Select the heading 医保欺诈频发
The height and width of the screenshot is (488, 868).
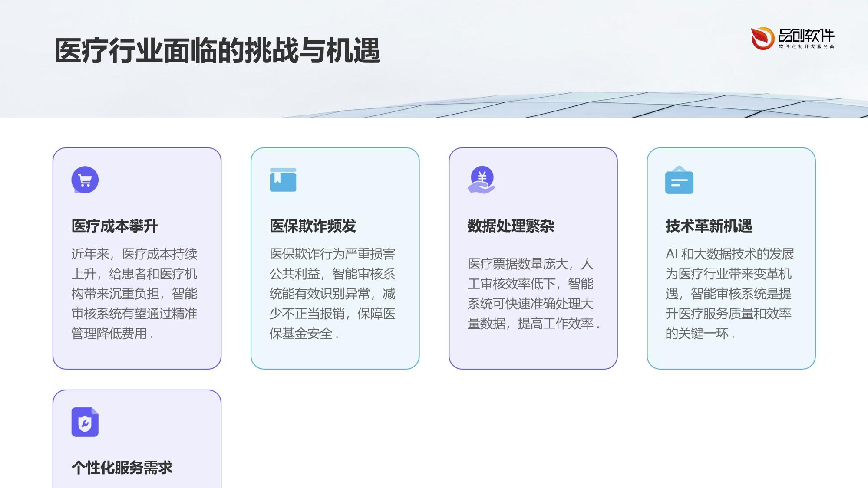click(x=313, y=226)
